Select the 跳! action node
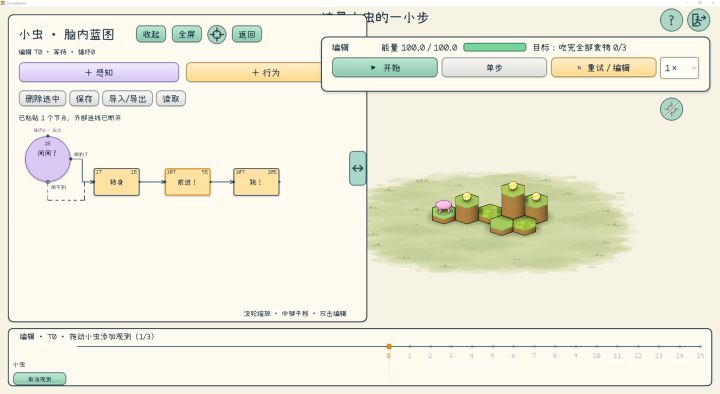The image size is (720, 394). tap(256, 182)
